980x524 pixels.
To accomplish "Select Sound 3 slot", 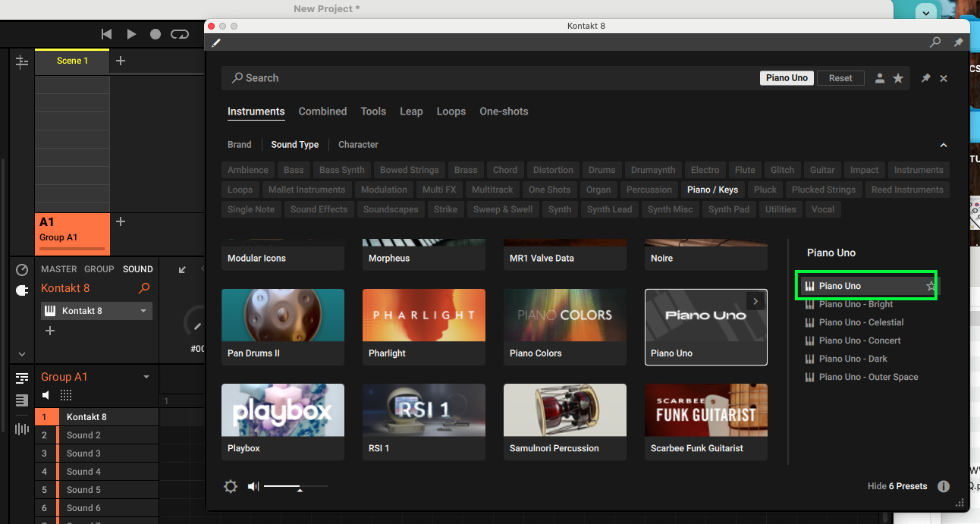I will [96, 453].
